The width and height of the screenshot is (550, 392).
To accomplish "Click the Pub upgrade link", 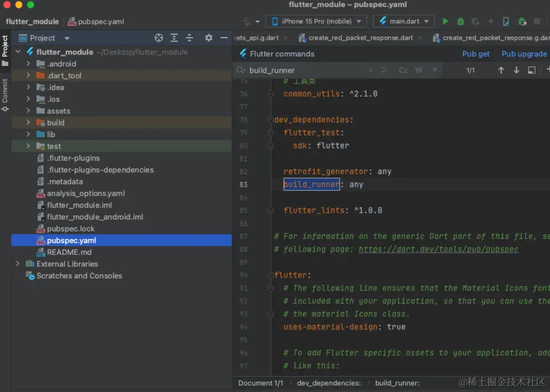I will coord(524,54).
